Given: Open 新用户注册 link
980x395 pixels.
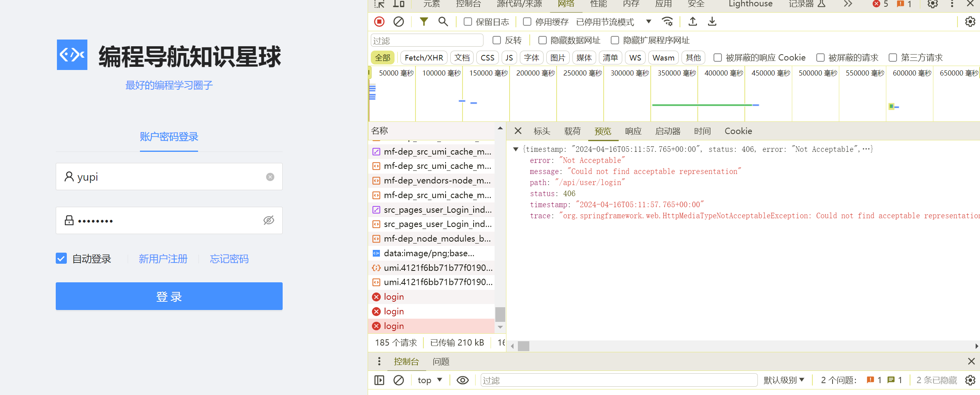Looking at the screenshot, I should coord(163,259).
